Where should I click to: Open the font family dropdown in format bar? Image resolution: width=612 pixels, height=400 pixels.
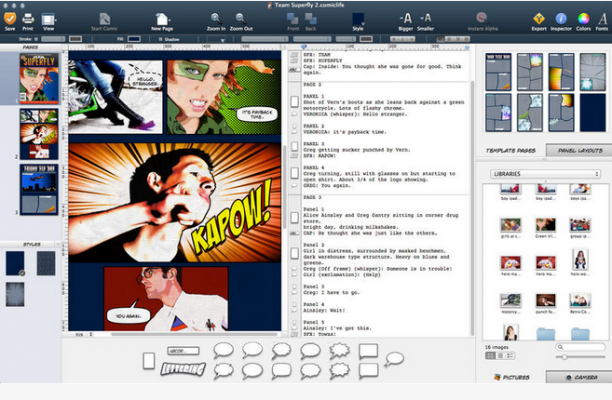point(265,39)
